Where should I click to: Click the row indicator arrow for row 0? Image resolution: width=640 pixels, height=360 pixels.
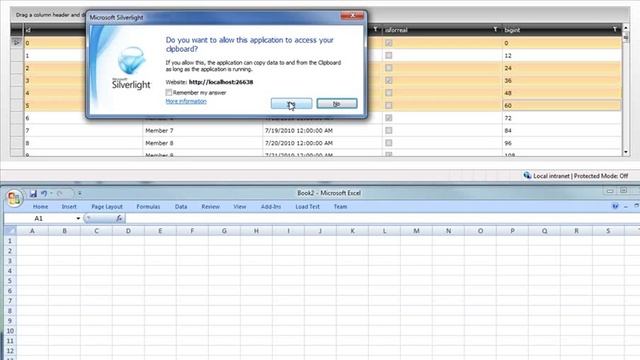coord(17,42)
